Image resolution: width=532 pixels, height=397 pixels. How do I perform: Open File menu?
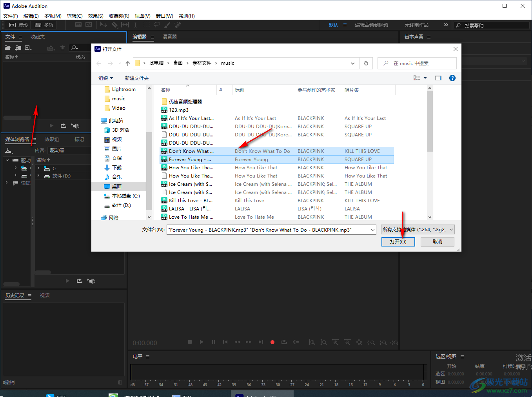coord(11,16)
